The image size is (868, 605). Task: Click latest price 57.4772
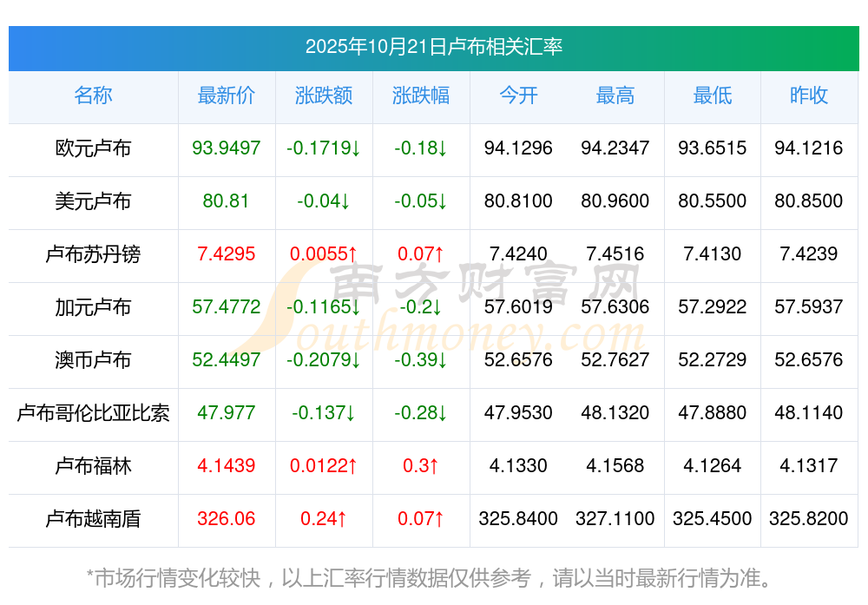click(226, 306)
